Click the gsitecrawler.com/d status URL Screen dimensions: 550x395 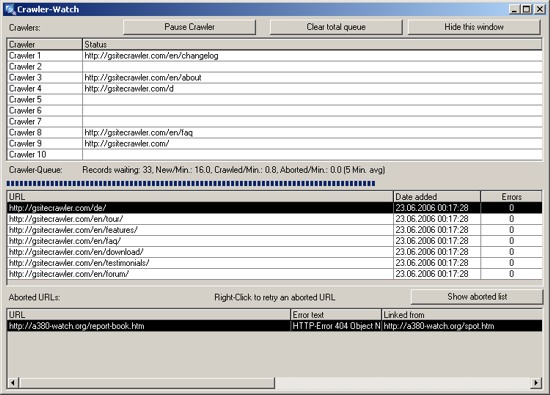pos(129,89)
